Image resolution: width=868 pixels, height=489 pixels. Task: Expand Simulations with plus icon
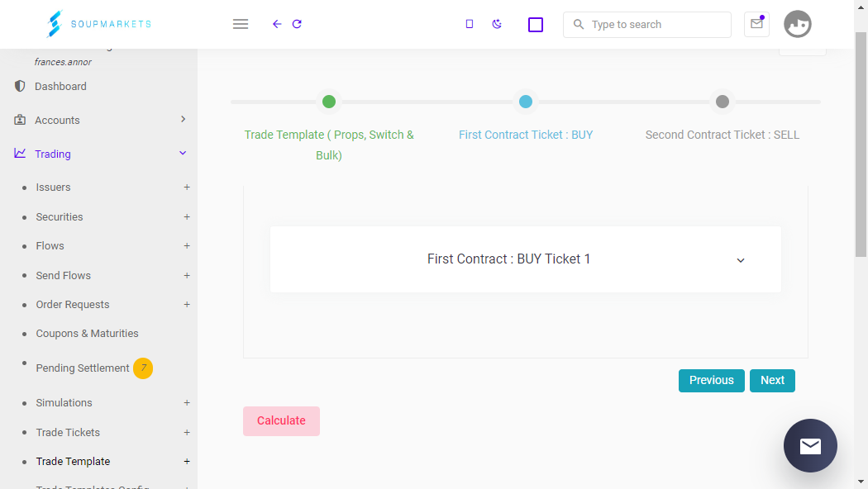[187, 403]
